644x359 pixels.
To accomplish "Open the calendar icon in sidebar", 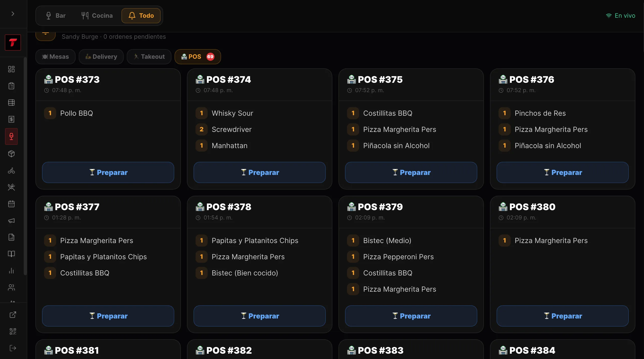I will [11, 204].
